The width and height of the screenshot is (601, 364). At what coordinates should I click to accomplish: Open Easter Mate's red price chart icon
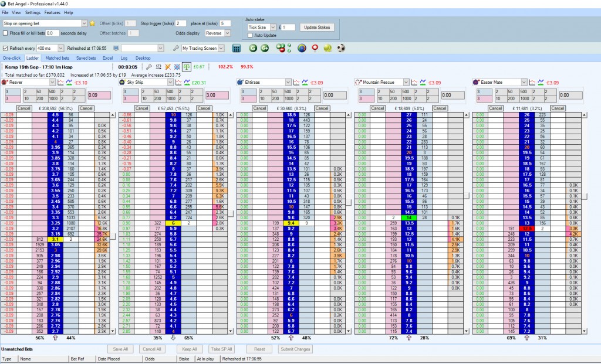(x=532, y=82)
